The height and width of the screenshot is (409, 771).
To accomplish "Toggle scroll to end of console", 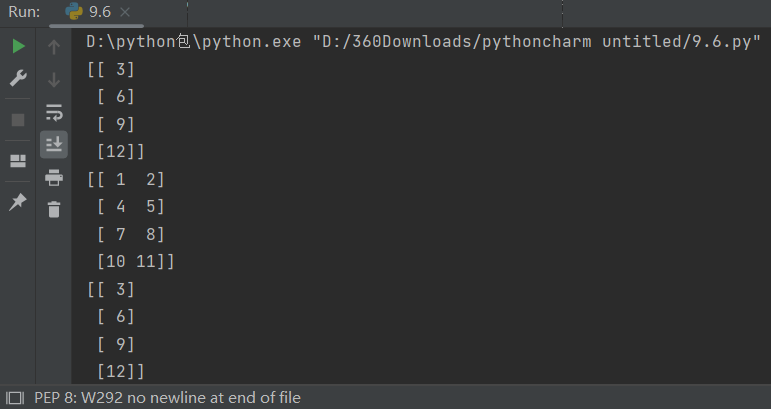I will (54, 145).
